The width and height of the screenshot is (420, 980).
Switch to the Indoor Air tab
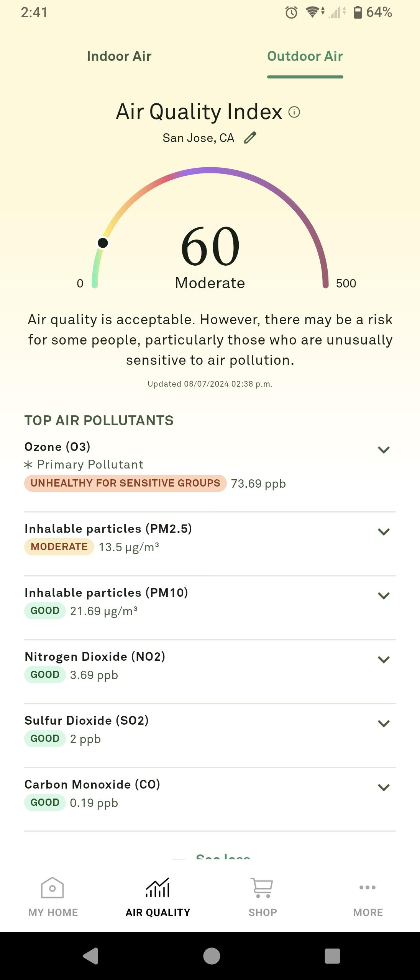point(119,56)
